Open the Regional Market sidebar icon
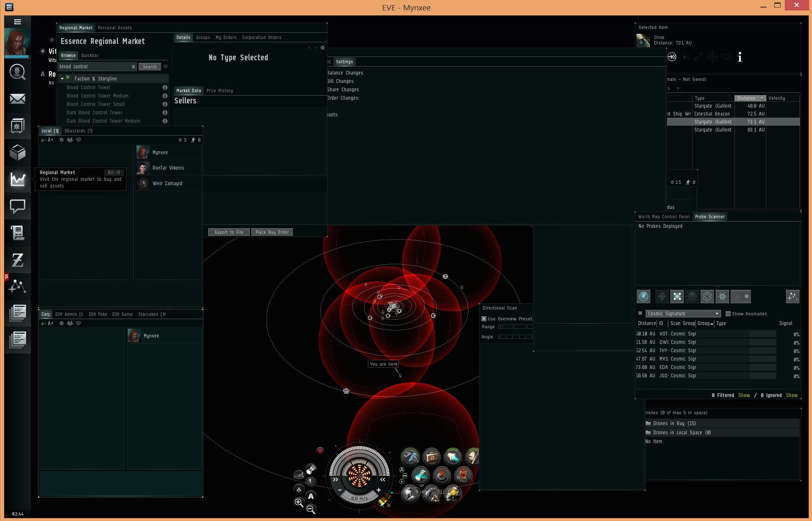Viewport: 812px width, 521px height. pyautogui.click(x=17, y=179)
